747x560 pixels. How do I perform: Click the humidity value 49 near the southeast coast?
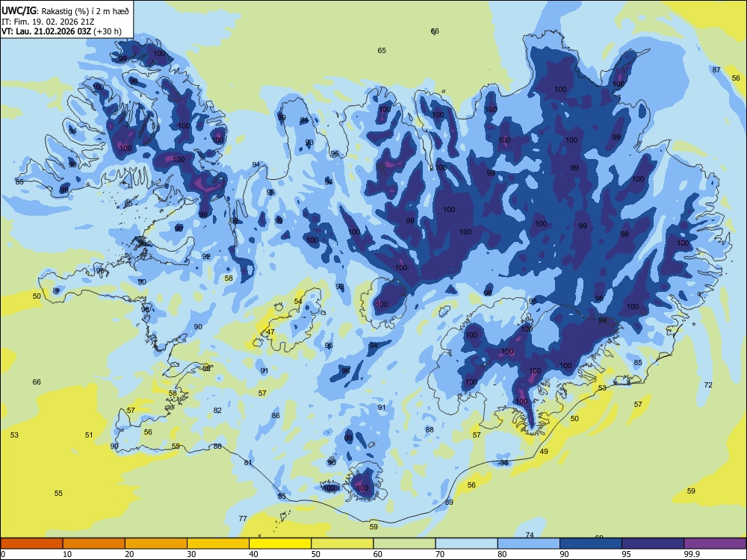coord(544,451)
